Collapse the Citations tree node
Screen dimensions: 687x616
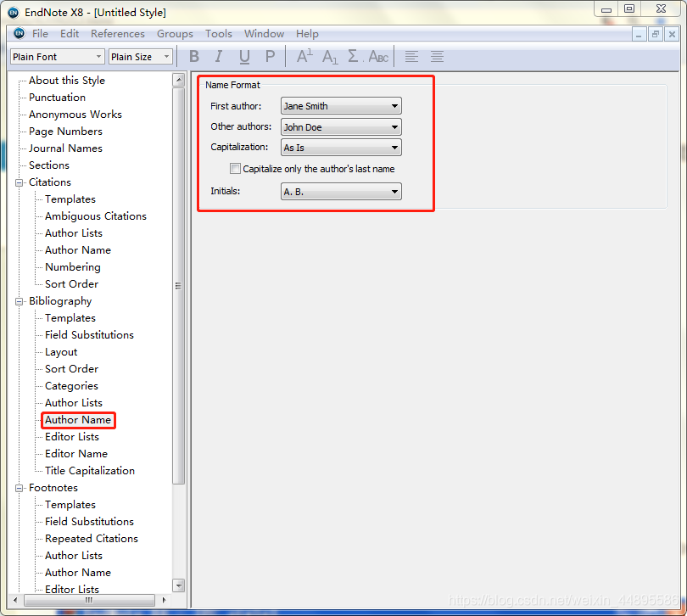[19, 182]
